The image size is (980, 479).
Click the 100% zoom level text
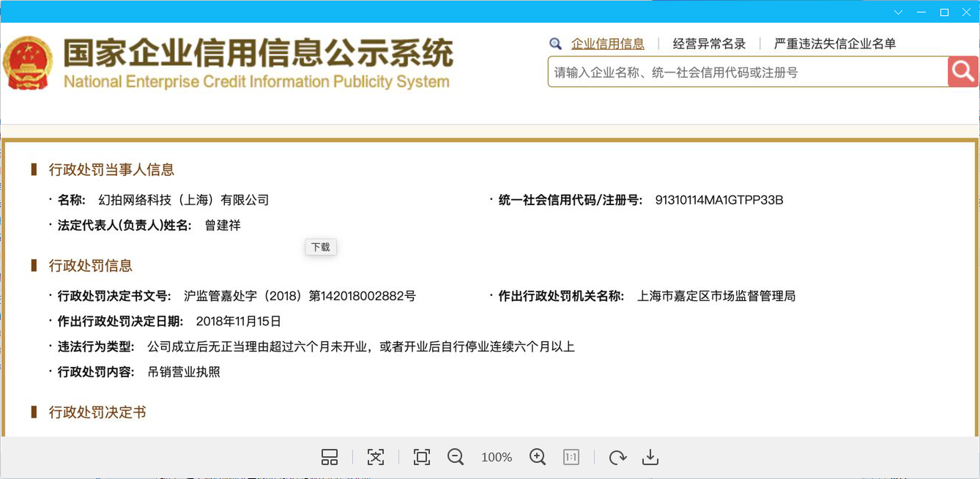pyautogui.click(x=497, y=457)
